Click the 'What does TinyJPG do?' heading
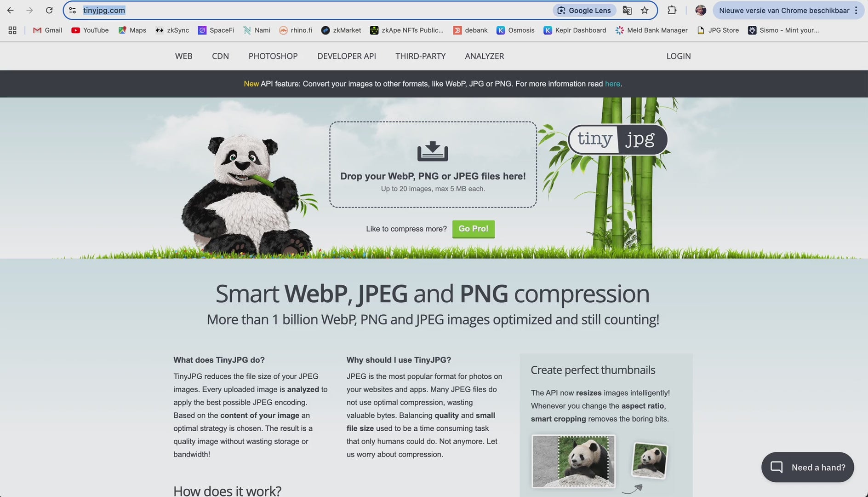This screenshot has width=868, height=497. 219,360
